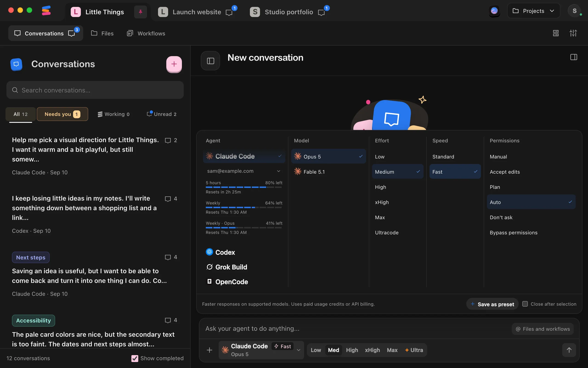Select the Ultra effort button

[414, 350]
